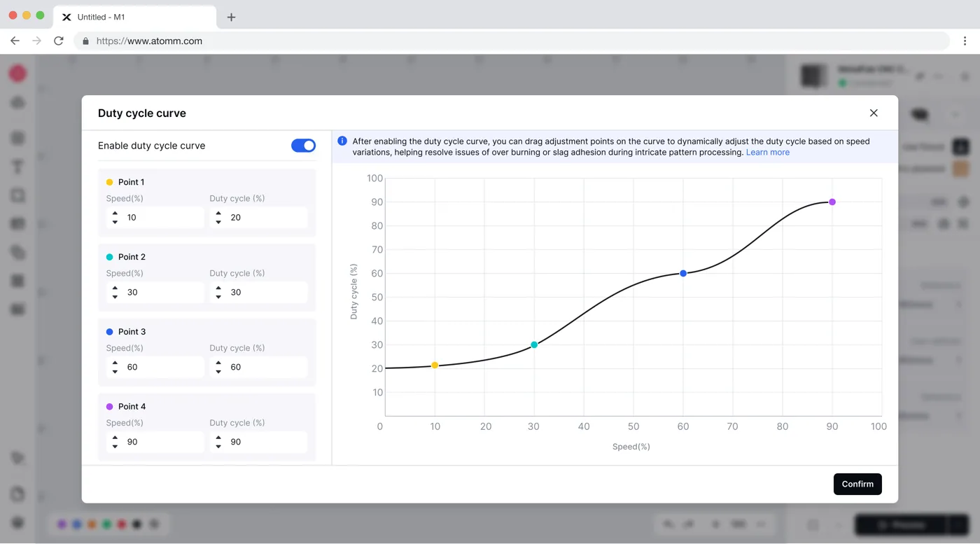Open a new browser tab
Image resolution: width=980 pixels, height=544 pixels.
(x=231, y=17)
